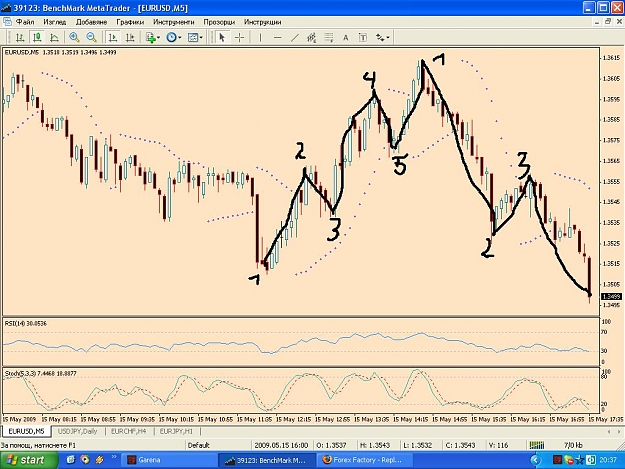Select the Trendline drawing tool

click(x=295, y=37)
